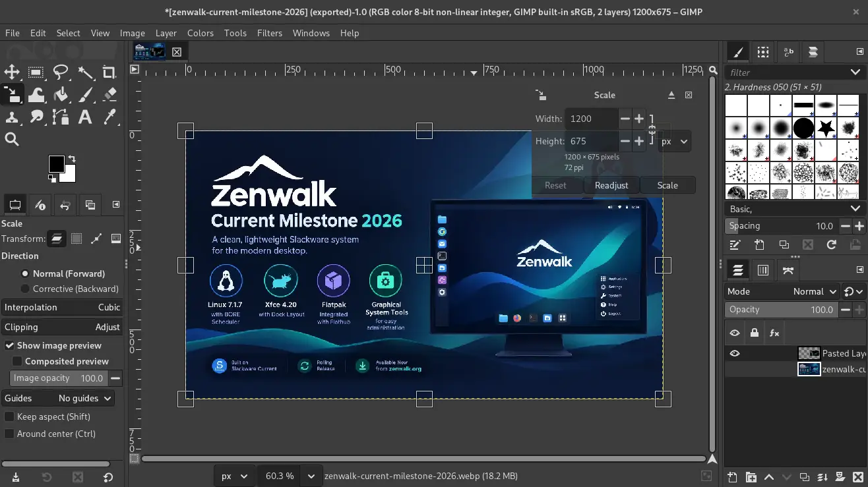Open the Filters menu
The image size is (868, 487).
(270, 33)
